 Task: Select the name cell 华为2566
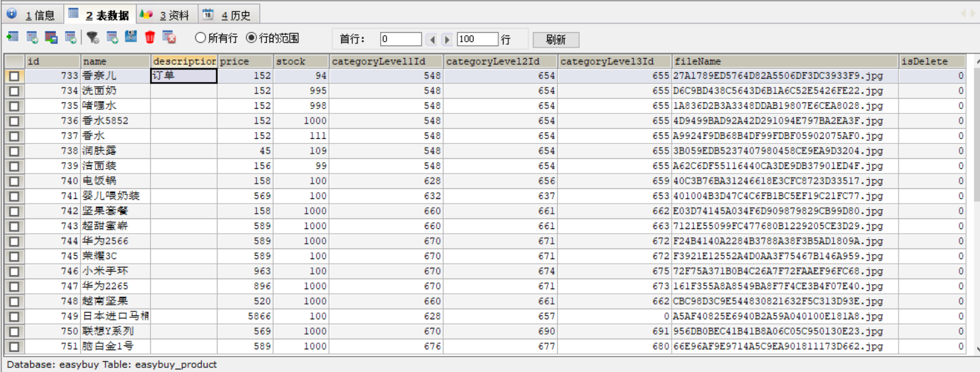[115, 241]
